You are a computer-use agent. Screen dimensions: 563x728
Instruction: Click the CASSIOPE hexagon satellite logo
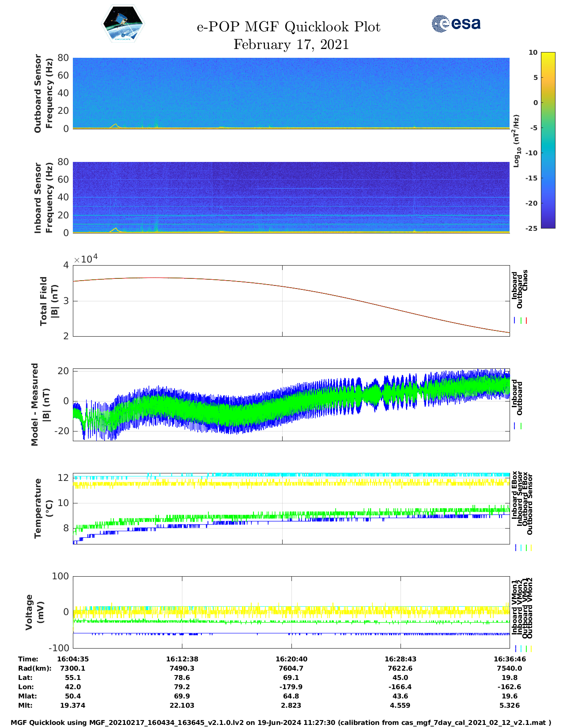click(x=123, y=24)
